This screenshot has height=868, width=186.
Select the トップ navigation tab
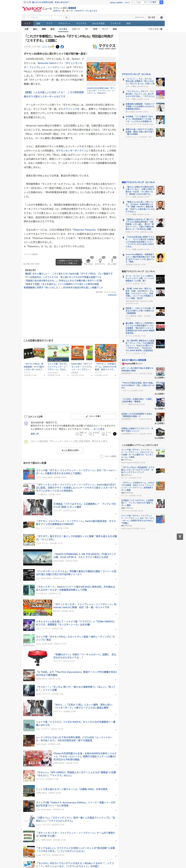[27, 24]
